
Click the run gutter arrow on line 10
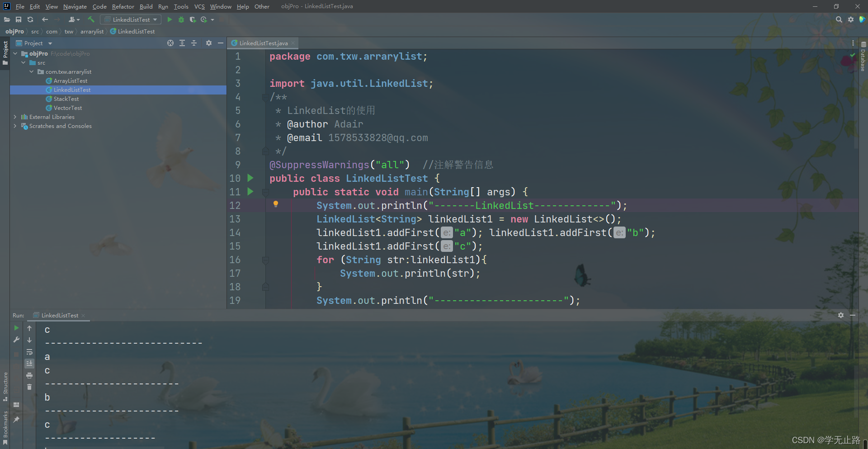click(x=250, y=178)
